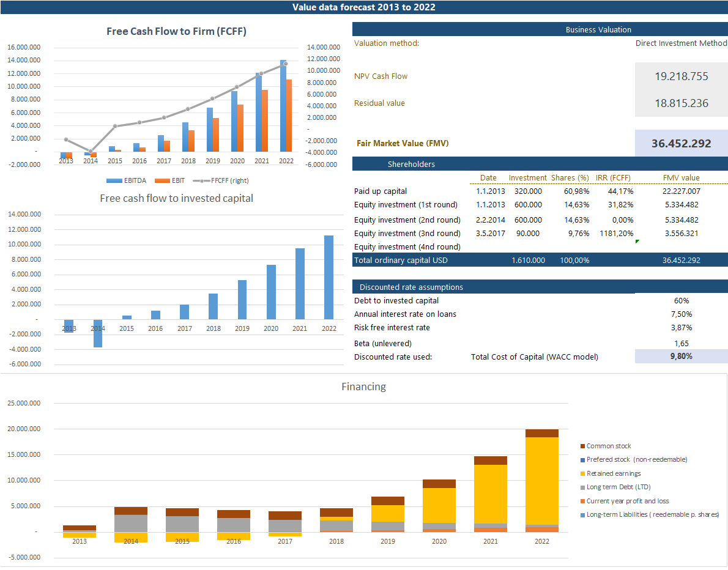728x570 pixels.
Task: Click the Retained earnings legend swatch
Action: tap(582, 474)
